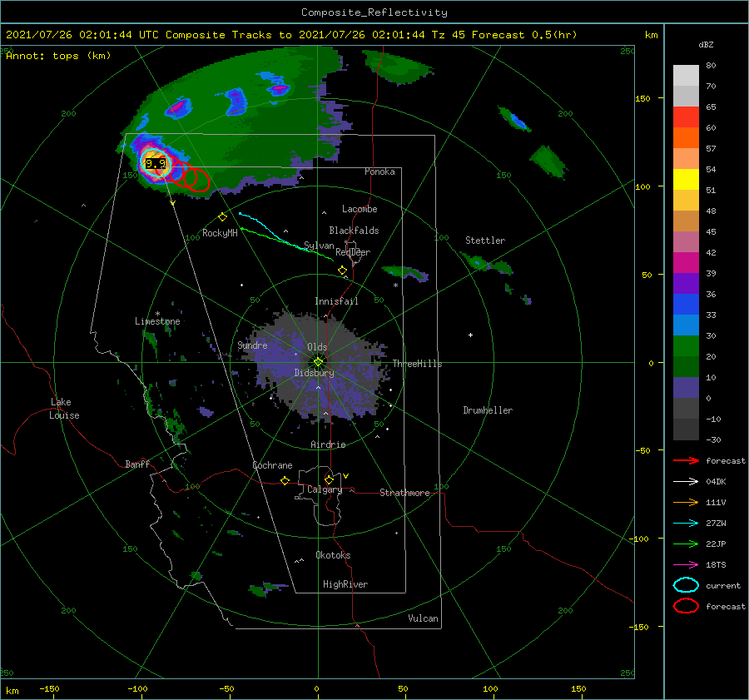Image resolution: width=749 pixels, height=700 pixels.
Task: Pick the light gray 70 dBZ swatch
Action: 686,76
